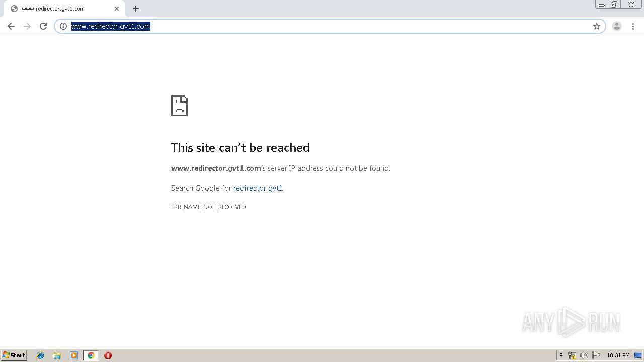Open the network tray icon
Image resolution: width=644 pixels, height=362 pixels.
click(x=572, y=355)
